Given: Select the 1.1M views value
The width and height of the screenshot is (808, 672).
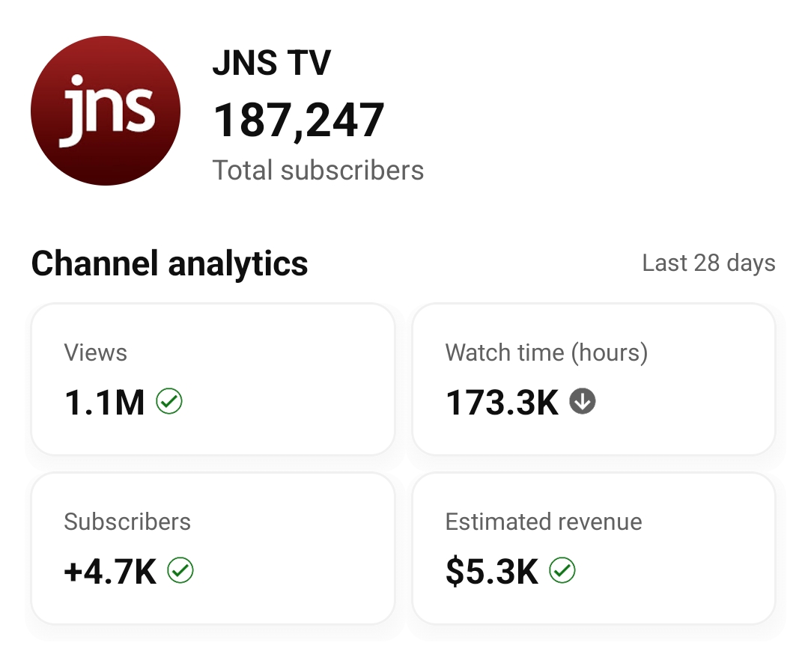Looking at the screenshot, I should (x=104, y=402).
